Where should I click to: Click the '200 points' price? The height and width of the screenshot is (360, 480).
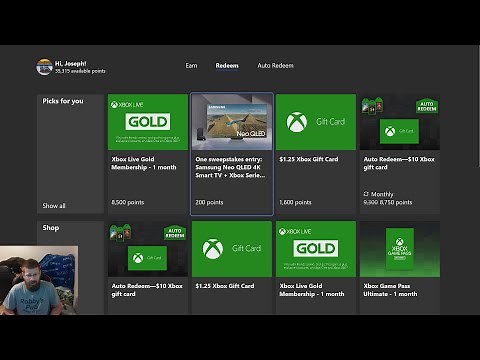(209, 202)
